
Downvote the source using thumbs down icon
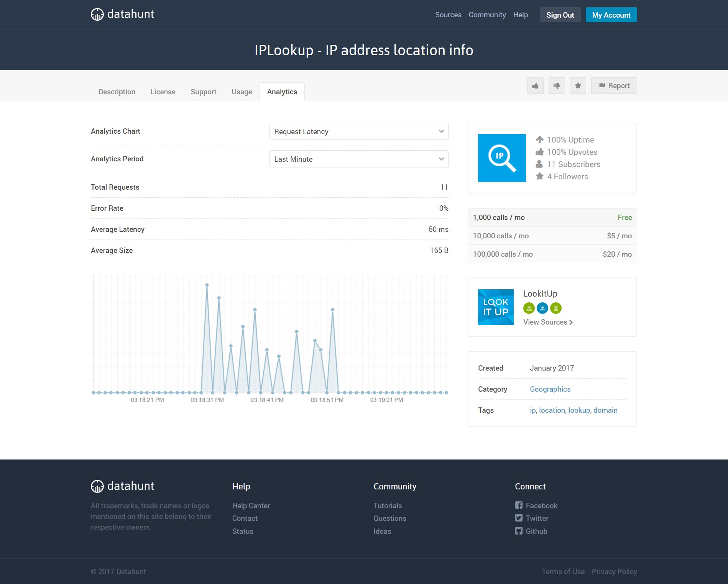557,85
